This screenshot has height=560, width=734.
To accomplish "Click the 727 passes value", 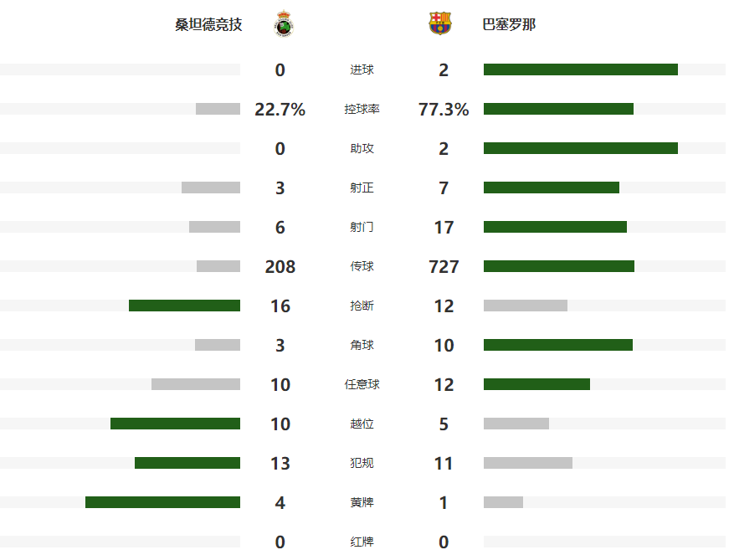I will [x=444, y=267].
